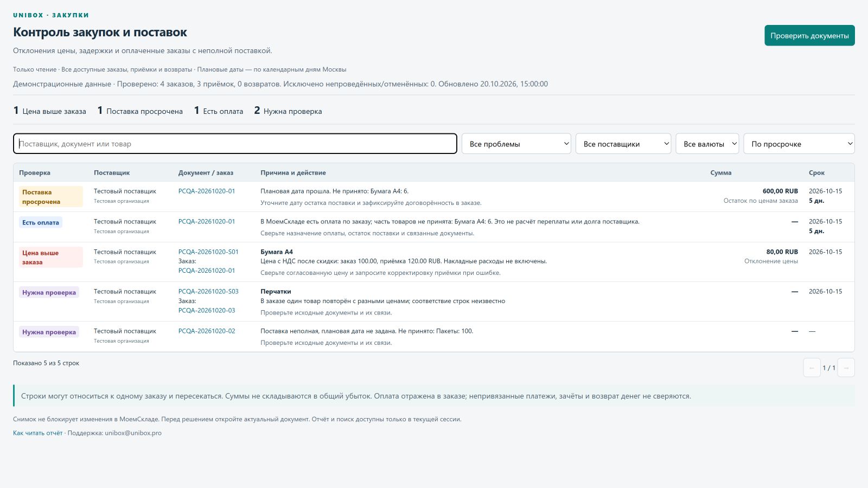The image size is (868, 488).
Task: Click the Показано 5 из 5 строк text
Action: [46, 363]
